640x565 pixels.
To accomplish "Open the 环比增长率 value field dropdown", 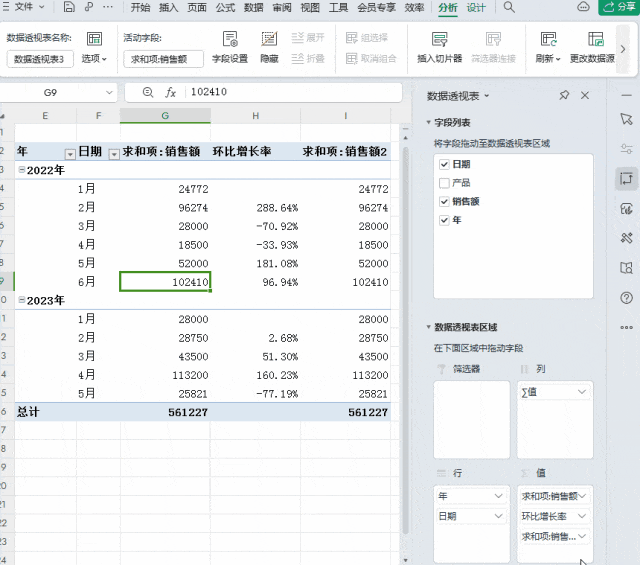I will pos(582,516).
